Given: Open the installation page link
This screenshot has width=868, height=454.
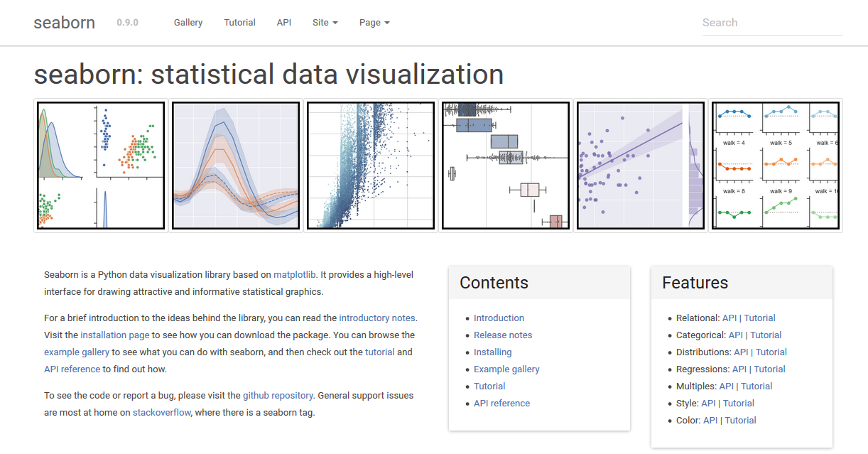Looking at the screenshot, I should click(x=115, y=335).
